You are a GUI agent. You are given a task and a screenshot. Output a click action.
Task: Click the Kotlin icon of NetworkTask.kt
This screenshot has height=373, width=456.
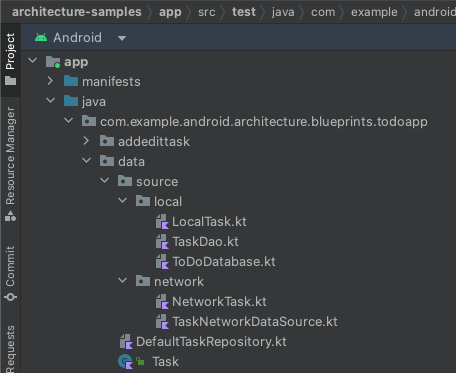click(162, 302)
